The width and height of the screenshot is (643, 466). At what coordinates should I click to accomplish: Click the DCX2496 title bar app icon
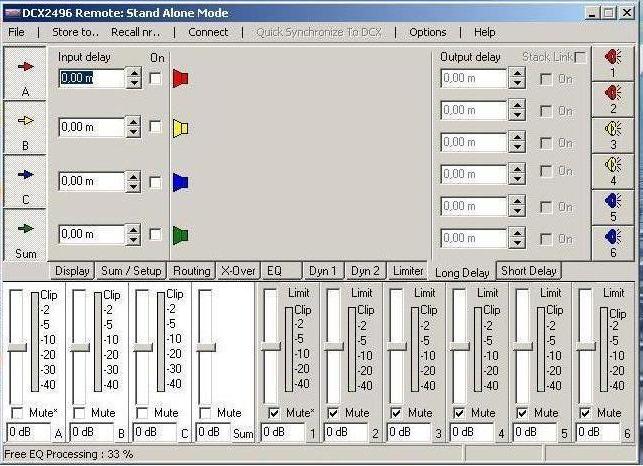(x=12, y=13)
